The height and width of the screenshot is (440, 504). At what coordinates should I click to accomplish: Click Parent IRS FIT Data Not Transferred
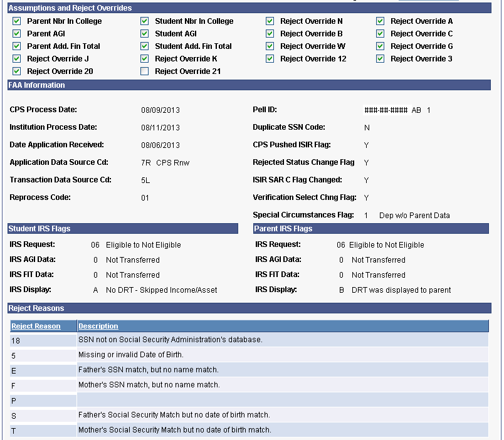click(x=379, y=275)
